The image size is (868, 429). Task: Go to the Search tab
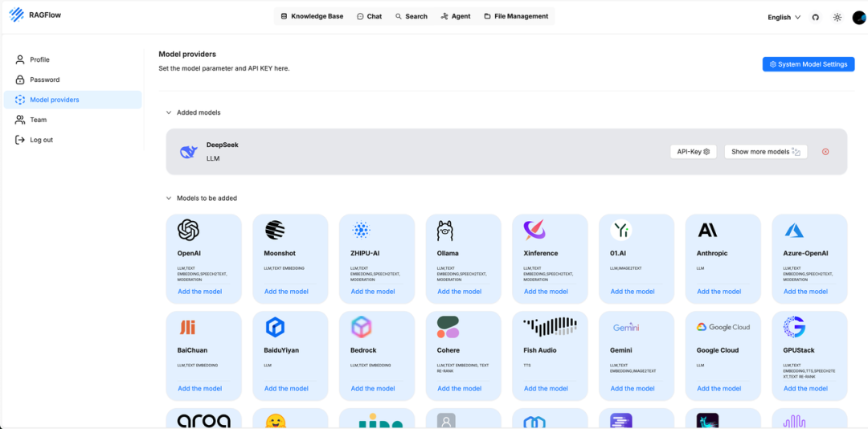point(411,17)
